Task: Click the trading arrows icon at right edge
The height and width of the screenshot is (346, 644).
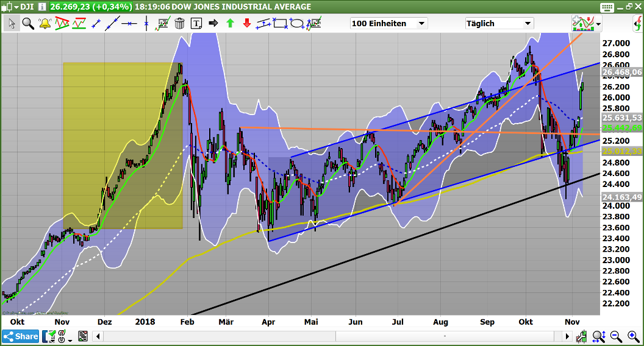Action: 639,23
